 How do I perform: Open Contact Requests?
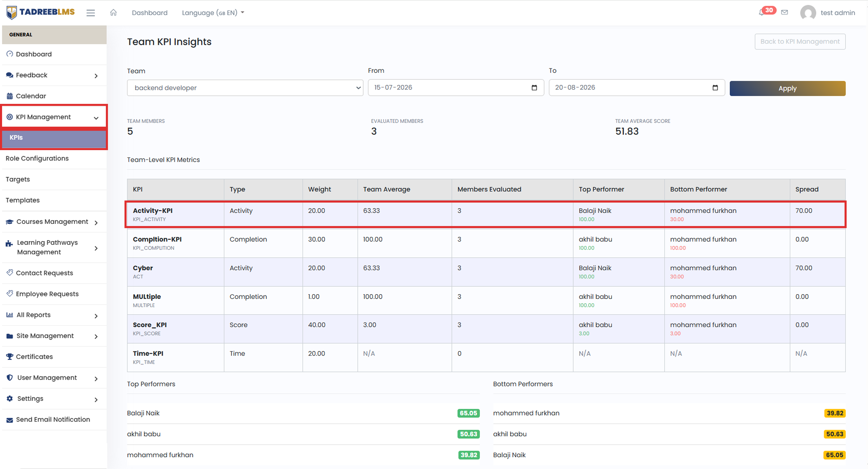click(44, 273)
